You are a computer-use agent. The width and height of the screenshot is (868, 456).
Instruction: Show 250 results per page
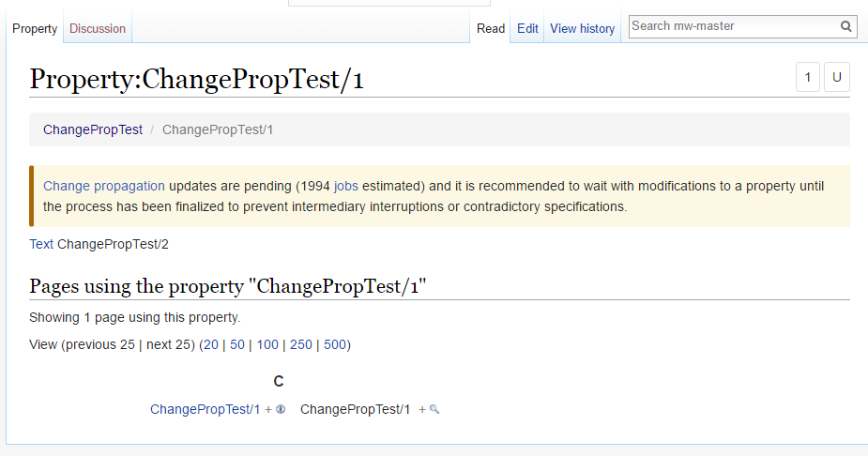click(301, 344)
